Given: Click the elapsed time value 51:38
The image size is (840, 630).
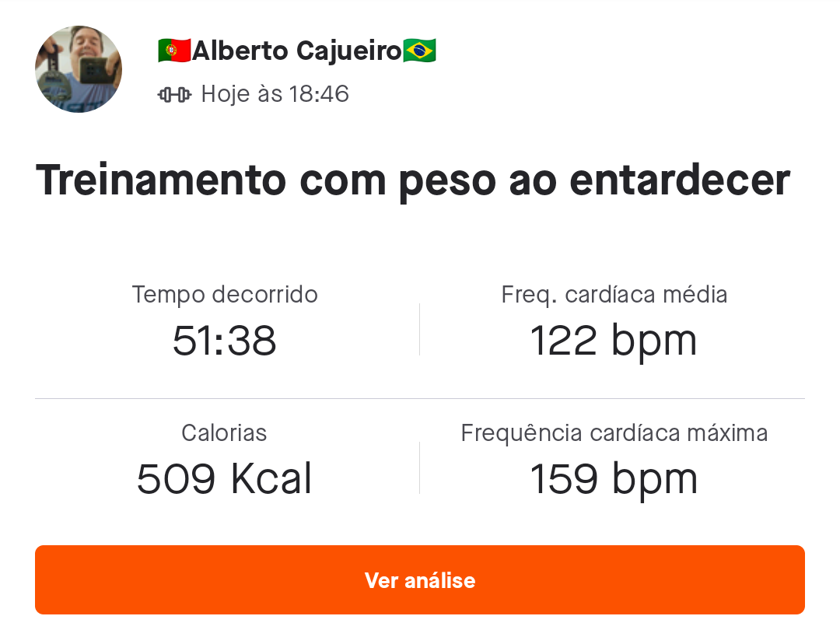Looking at the screenshot, I should (x=225, y=341).
